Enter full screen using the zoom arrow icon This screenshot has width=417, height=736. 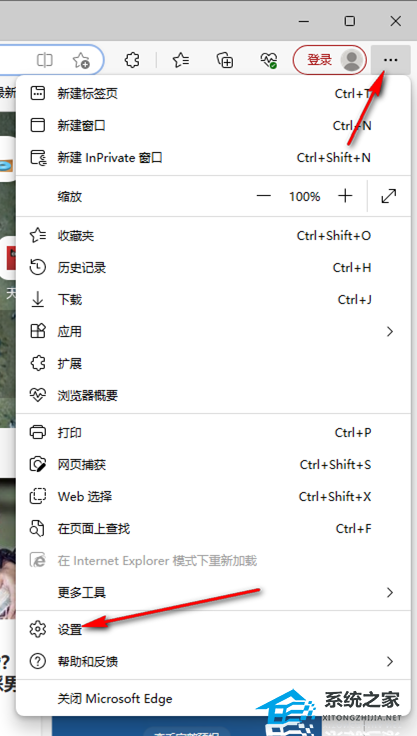(389, 196)
